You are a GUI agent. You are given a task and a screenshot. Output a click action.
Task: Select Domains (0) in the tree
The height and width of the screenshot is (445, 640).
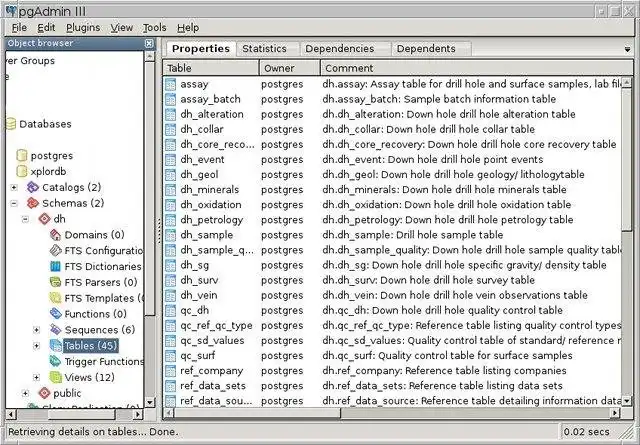pos(94,235)
